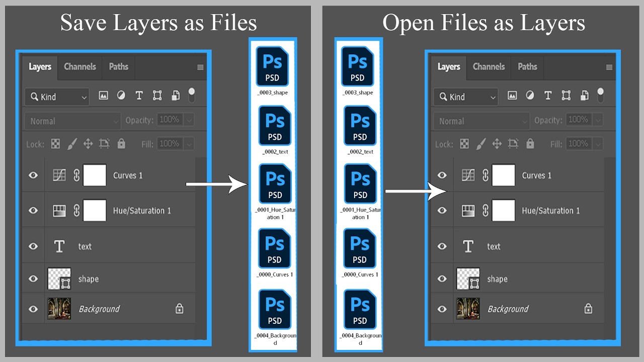Hide the Curves 1 layer in Open Files panel
The height and width of the screenshot is (362, 644).
[x=442, y=175]
